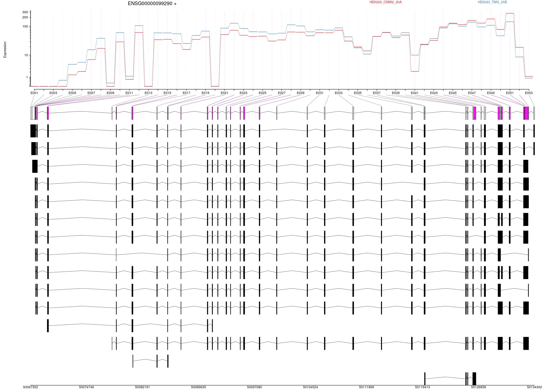Click exon label E013
560x392 pixels.
[x=148, y=93]
